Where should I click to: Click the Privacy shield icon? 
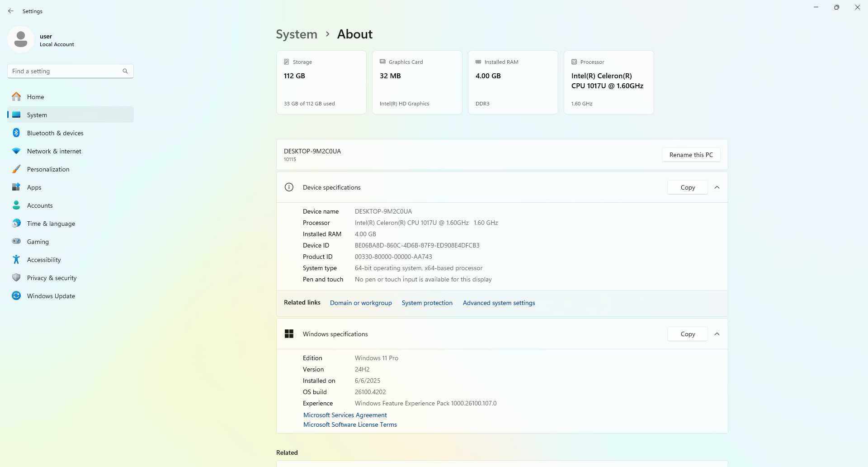(x=16, y=278)
